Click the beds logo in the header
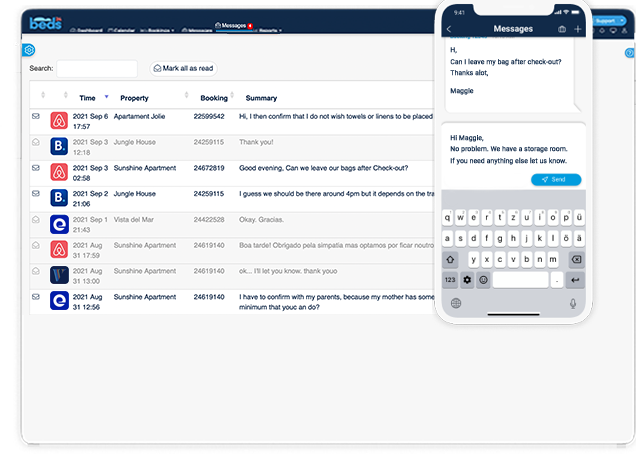This screenshot has height=454, width=636. pos(45,23)
